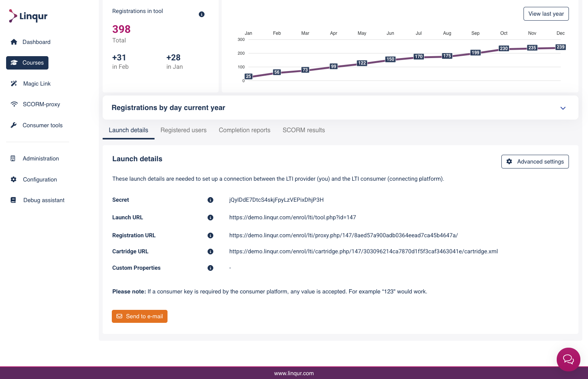
Task: Click the View last year button
Action: coord(546,14)
